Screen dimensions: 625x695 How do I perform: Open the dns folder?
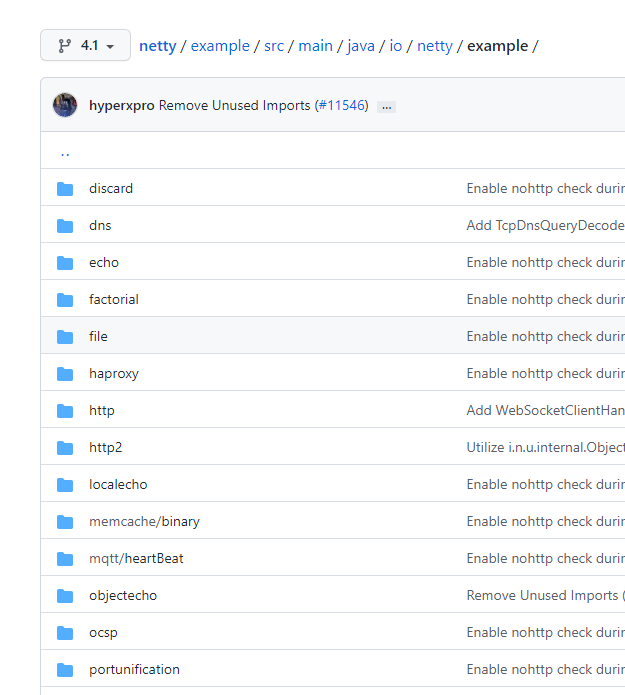click(x=100, y=225)
